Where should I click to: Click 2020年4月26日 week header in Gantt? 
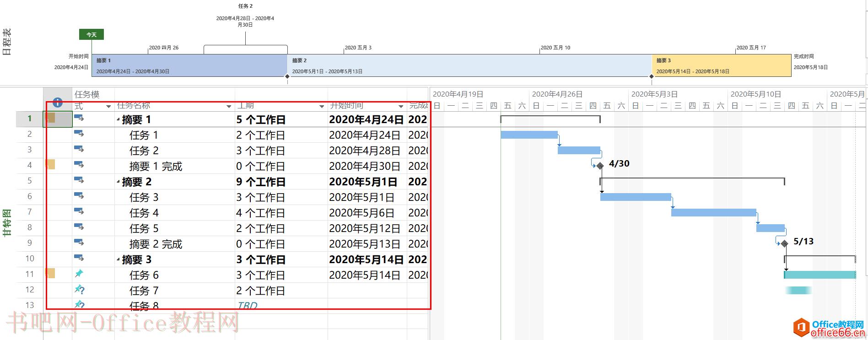coord(557,94)
